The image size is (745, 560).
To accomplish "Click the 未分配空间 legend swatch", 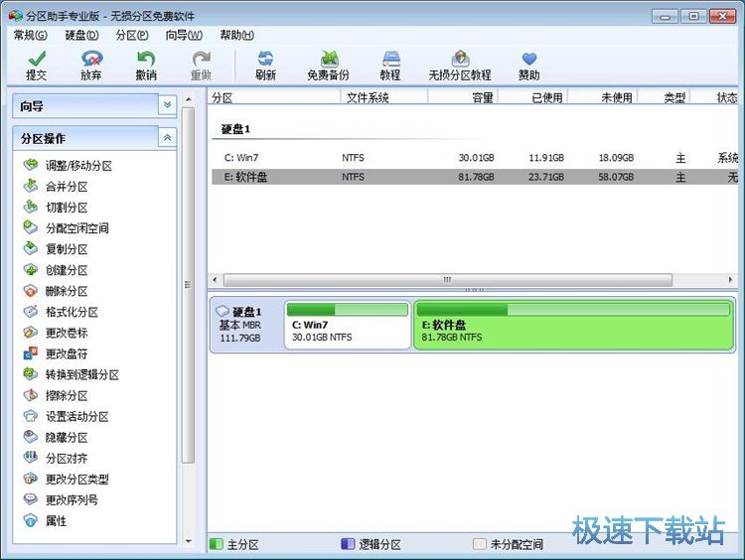I will (x=480, y=544).
